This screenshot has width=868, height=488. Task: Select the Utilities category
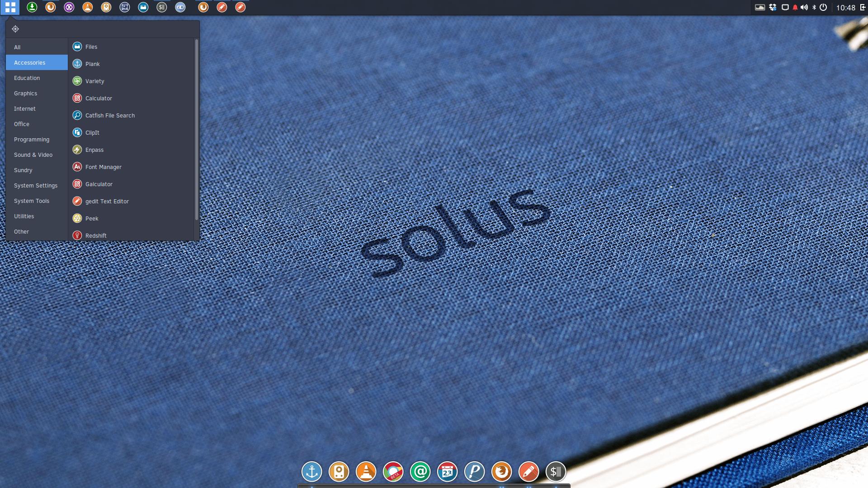tap(37, 216)
